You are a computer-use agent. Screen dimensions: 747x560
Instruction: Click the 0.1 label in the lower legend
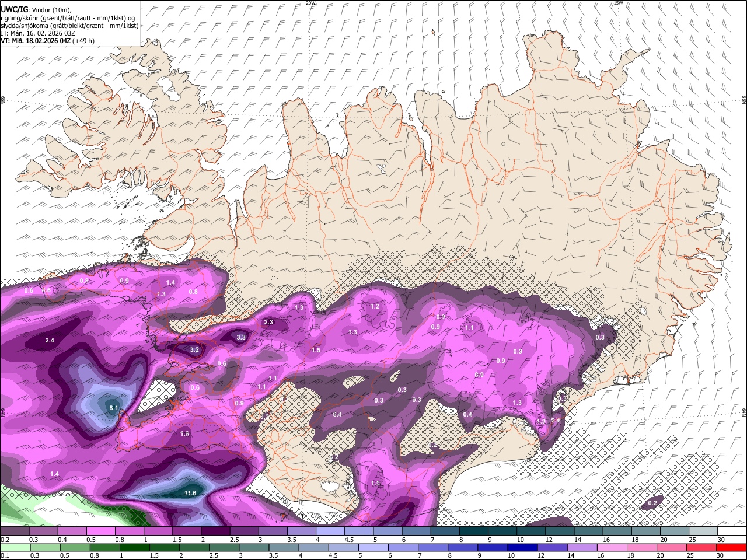[x=4, y=555]
